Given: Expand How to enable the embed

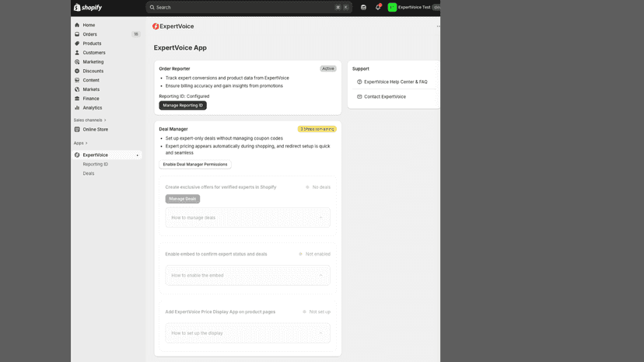Looking at the screenshot, I should coord(247,276).
